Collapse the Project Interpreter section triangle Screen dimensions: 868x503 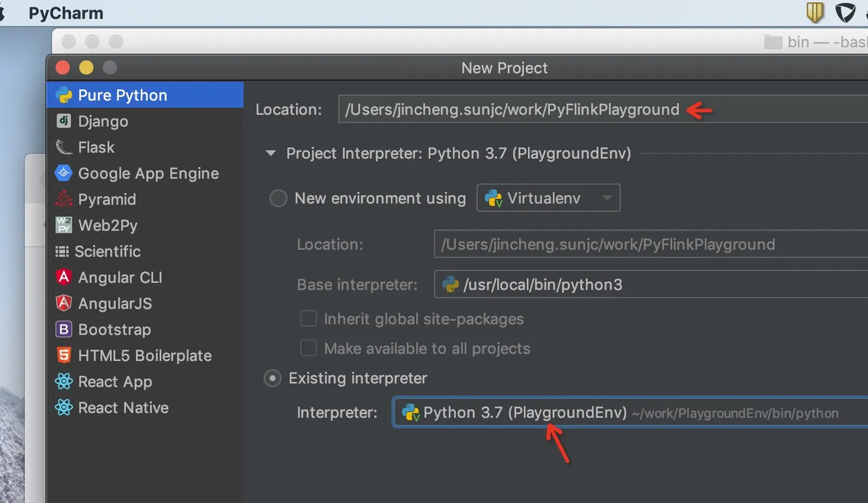[x=271, y=153]
